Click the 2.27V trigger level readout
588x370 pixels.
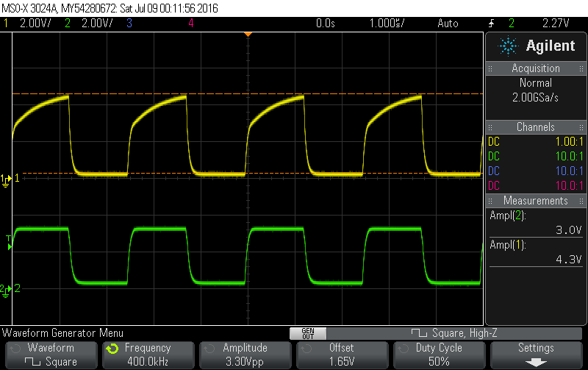[556, 24]
